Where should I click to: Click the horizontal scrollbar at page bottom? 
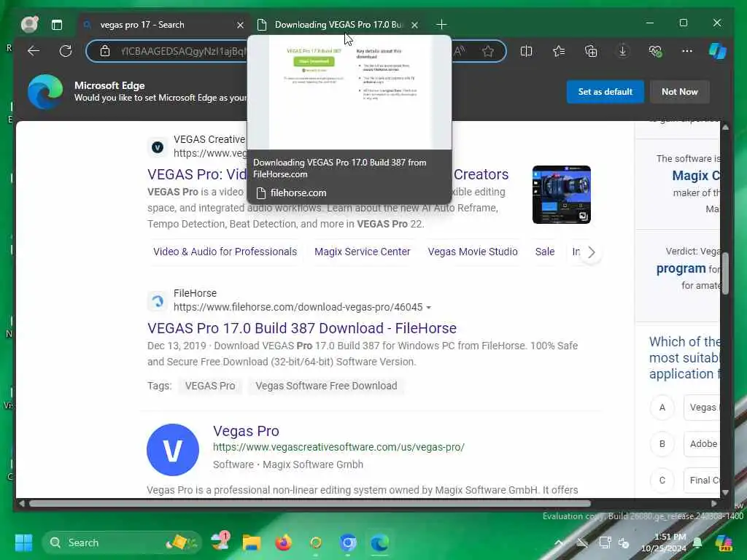click(x=309, y=503)
